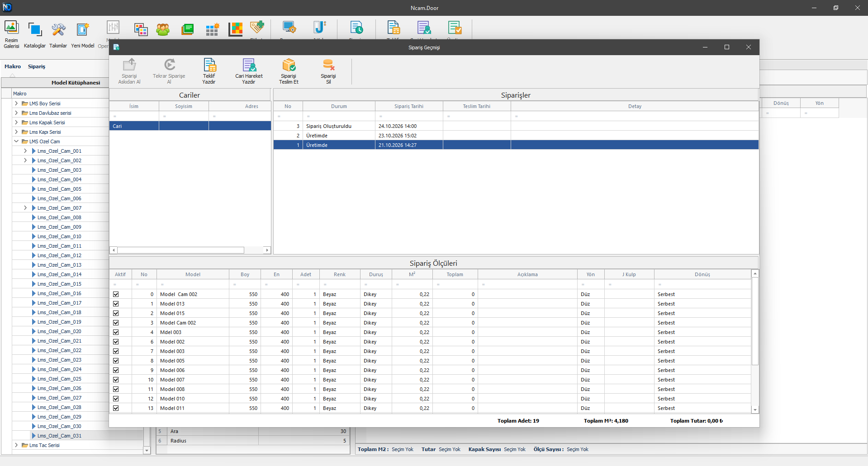Sort orders by Durum column header
Image resolution: width=868 pixels, height=466 pixels.
tap(339, 106)
